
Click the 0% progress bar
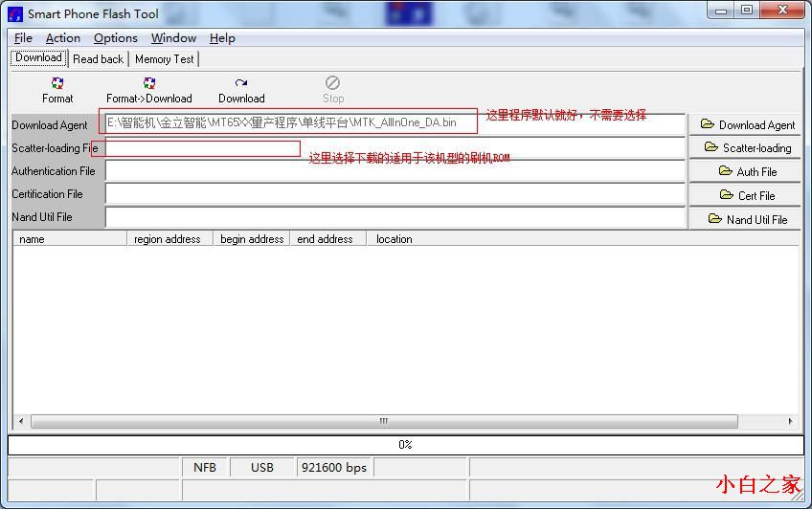point(405,445)
